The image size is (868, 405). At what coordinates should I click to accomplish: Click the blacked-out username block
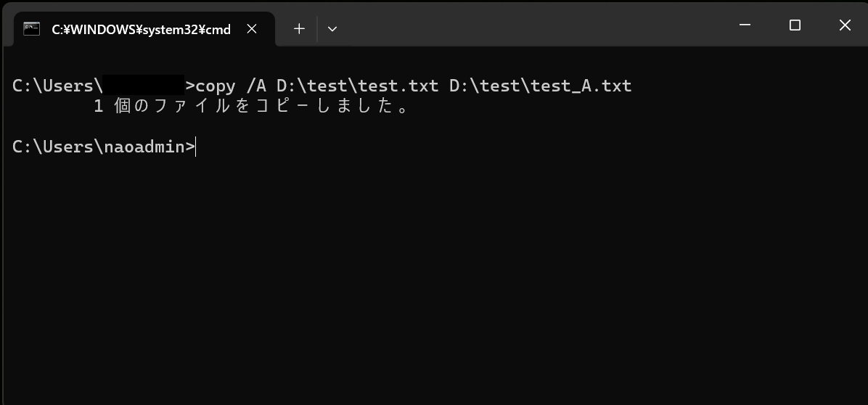click(x=143, y=85)
